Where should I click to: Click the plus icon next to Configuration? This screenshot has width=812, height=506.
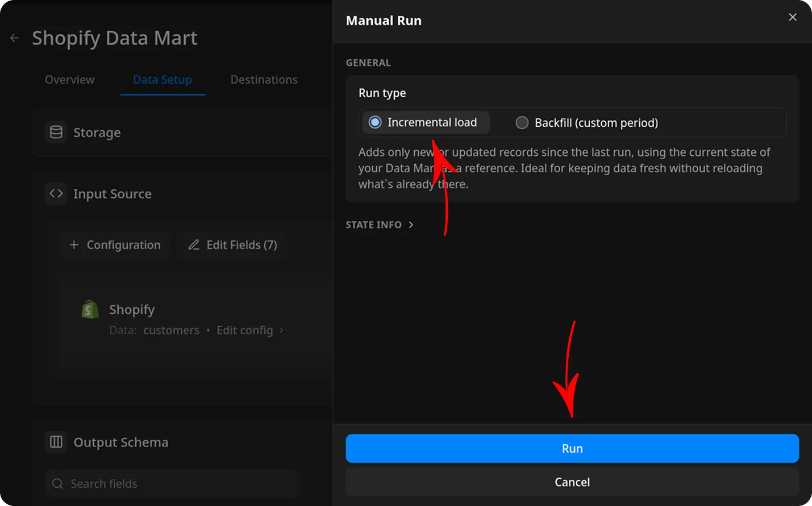point(73,244)
